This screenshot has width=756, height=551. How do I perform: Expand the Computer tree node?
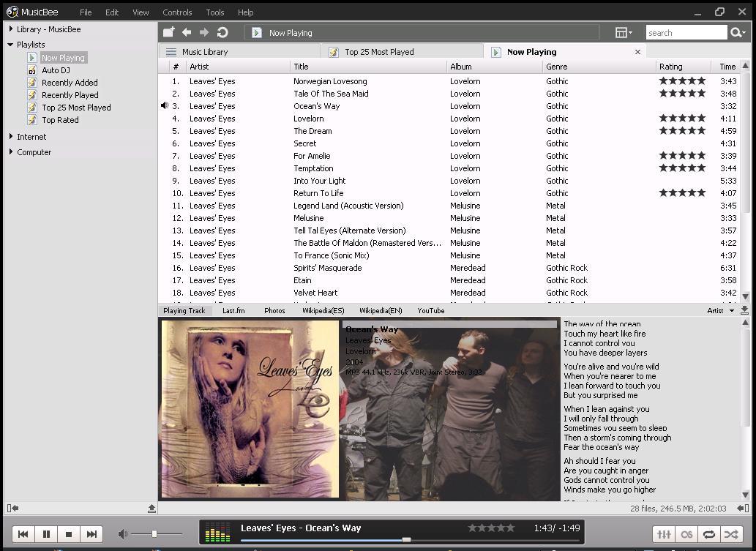[10, 152]
